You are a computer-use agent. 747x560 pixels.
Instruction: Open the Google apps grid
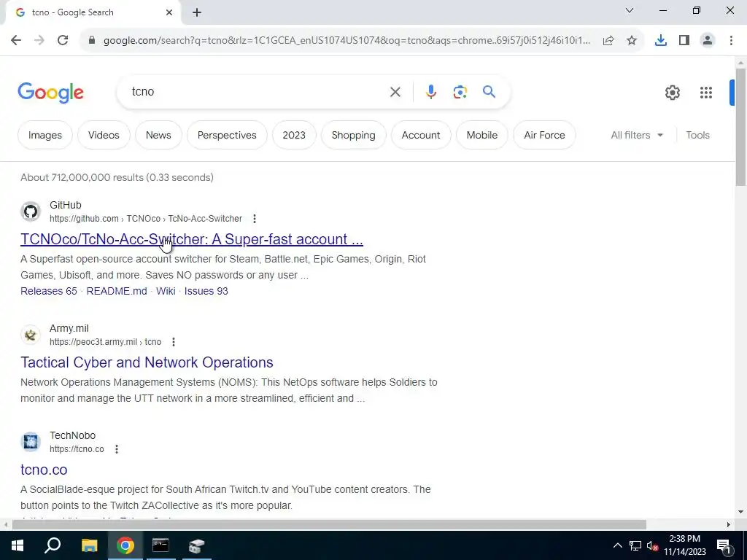706,93
